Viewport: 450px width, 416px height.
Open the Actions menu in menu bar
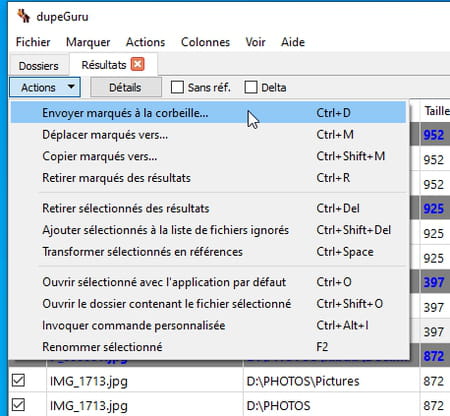(145, 42)
